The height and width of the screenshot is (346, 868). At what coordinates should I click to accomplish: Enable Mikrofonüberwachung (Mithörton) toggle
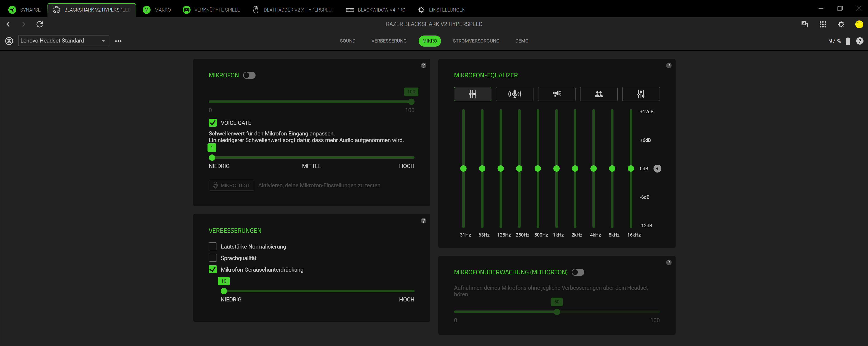(x=578, y=272)
